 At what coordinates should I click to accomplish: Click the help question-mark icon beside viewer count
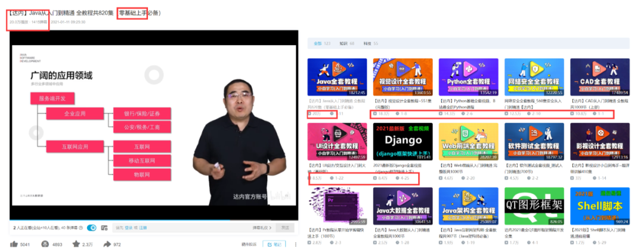(81, 228)
